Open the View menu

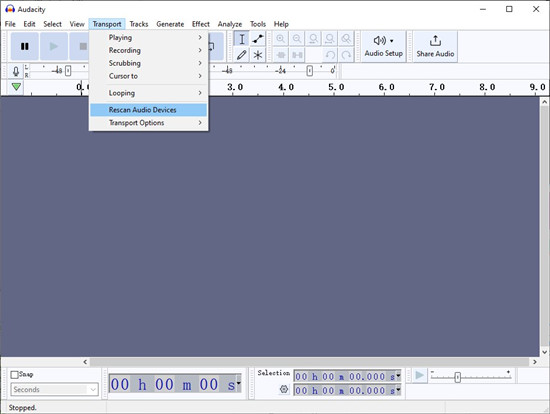coord(77,24)
